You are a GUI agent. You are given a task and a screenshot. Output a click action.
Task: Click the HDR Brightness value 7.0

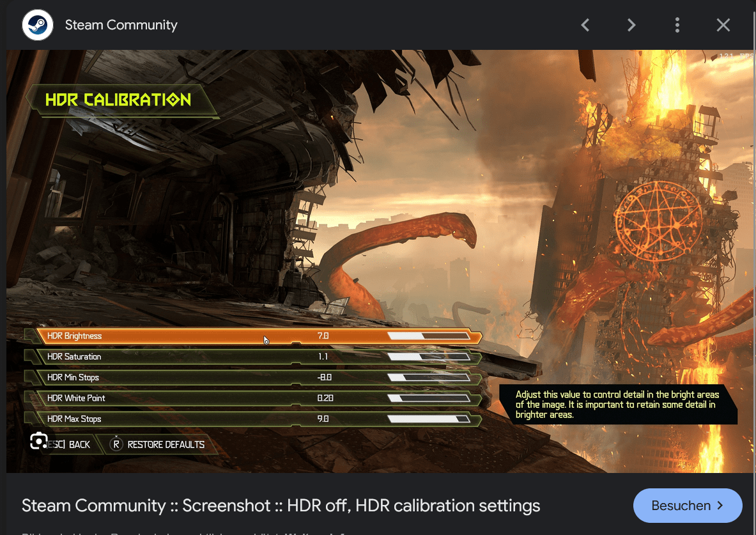pyautogui.click(x=323, y=336)
